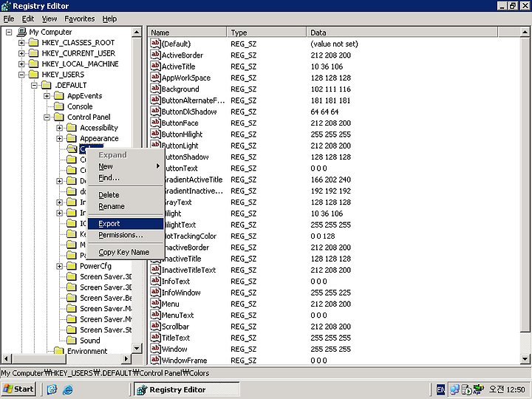Click the InfoWindow value icon
Viewport: 532px width, 399px height.
pyautogui.click(x=155, y=292)
